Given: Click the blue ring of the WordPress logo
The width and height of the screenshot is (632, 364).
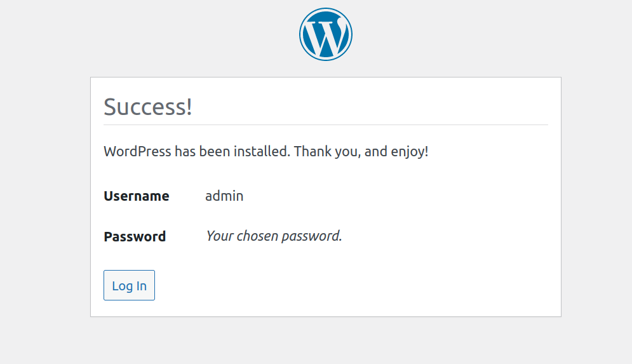Looking at the screenshot, I should pos(326,10).
